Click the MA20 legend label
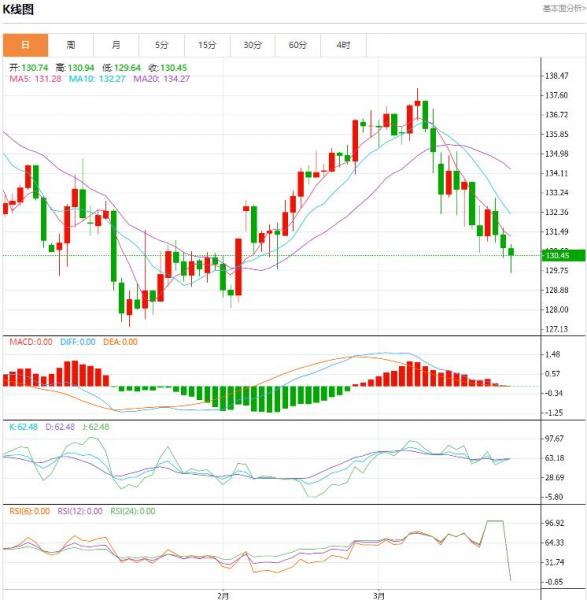This screenshot has height=600, width=587. 161,79
